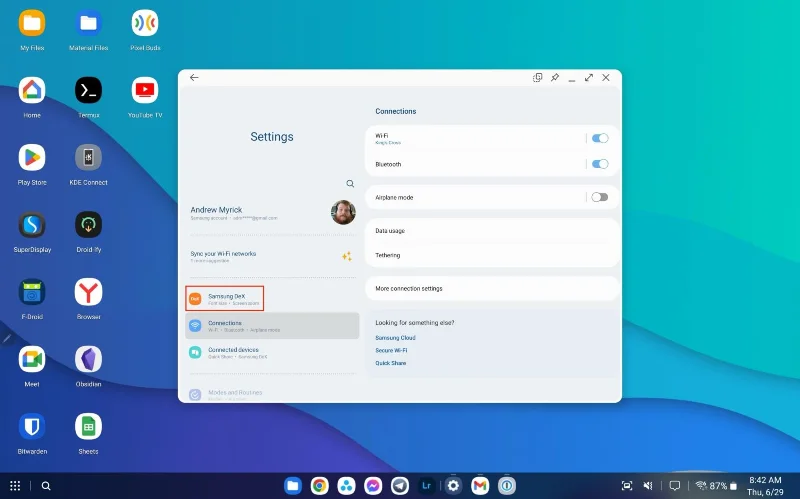Open Chrome from the taskbar
800x499 pixels.
[319, 486]
